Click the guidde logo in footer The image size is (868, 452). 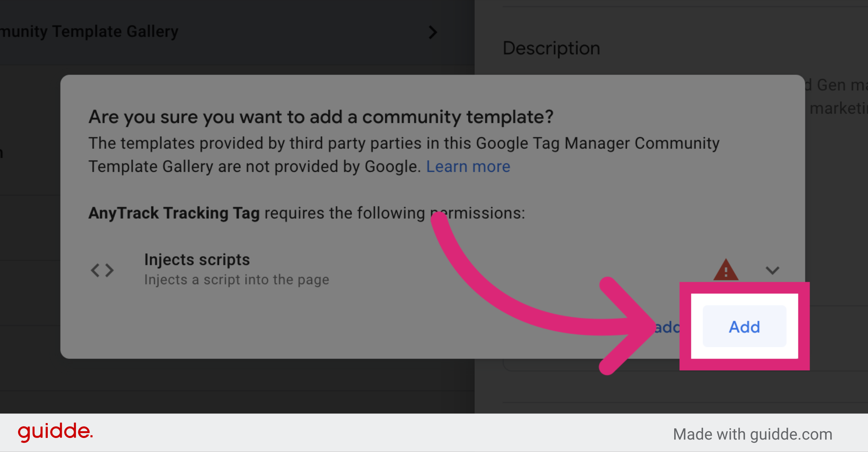point(55,432)
